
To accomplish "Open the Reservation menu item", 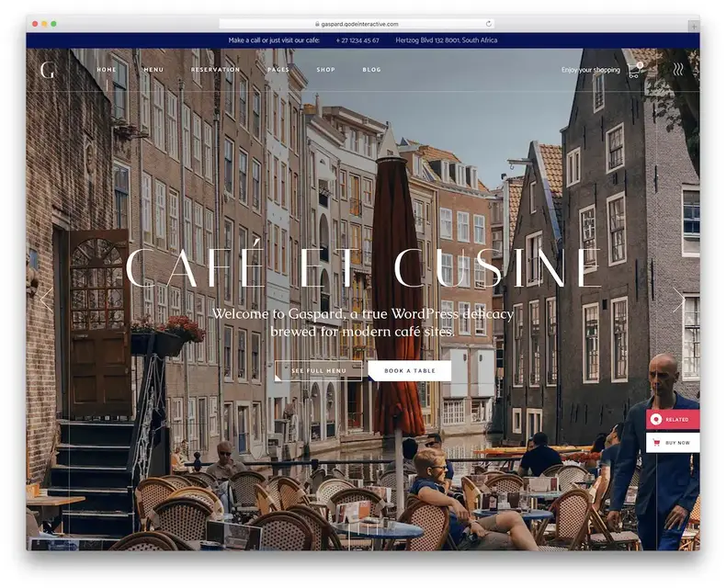I will click(x=215, y=70).
